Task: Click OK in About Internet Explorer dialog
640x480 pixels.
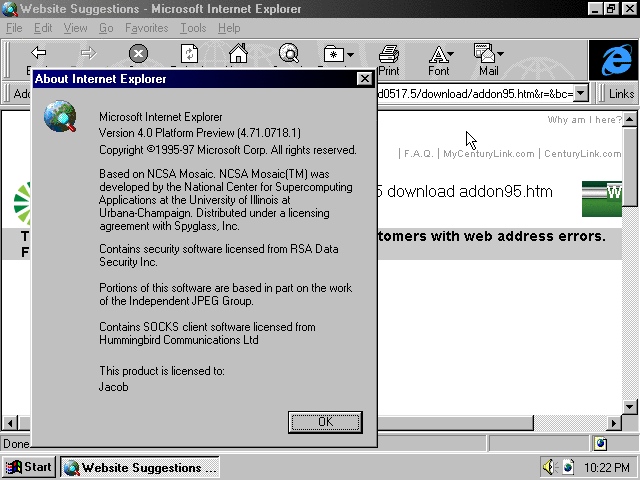Action: click(x=325, y=422)
